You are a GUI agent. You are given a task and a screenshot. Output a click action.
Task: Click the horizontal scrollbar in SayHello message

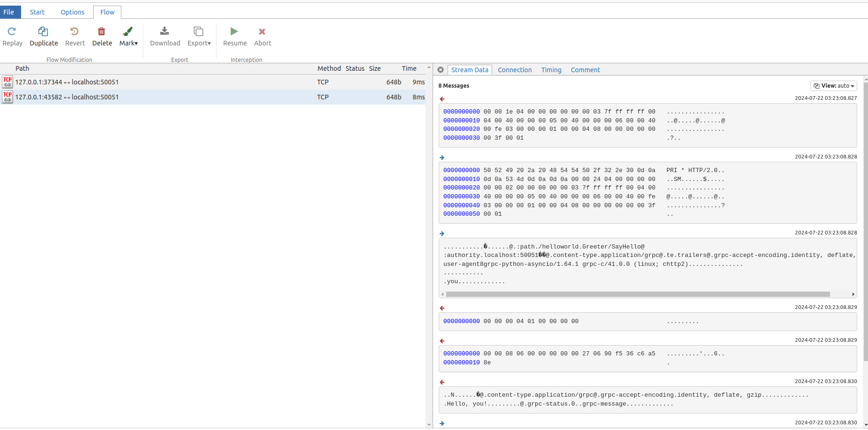pyautogui.click(x=638, y=294)
